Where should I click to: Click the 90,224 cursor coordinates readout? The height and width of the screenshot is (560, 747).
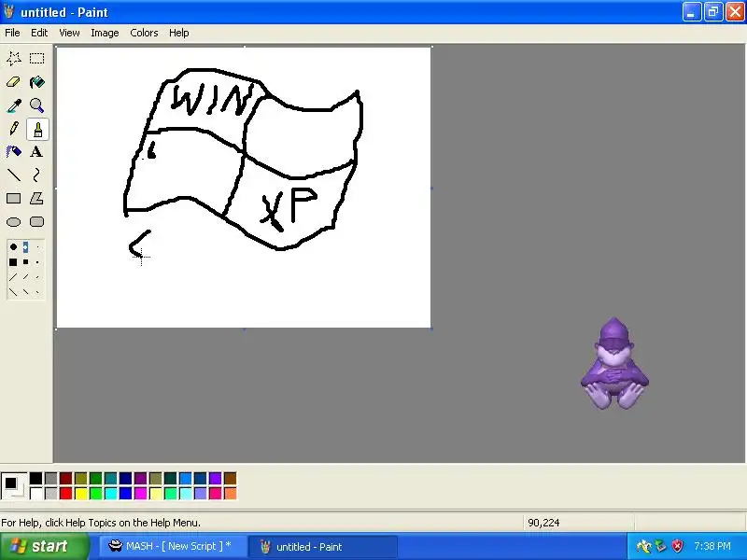543,523
